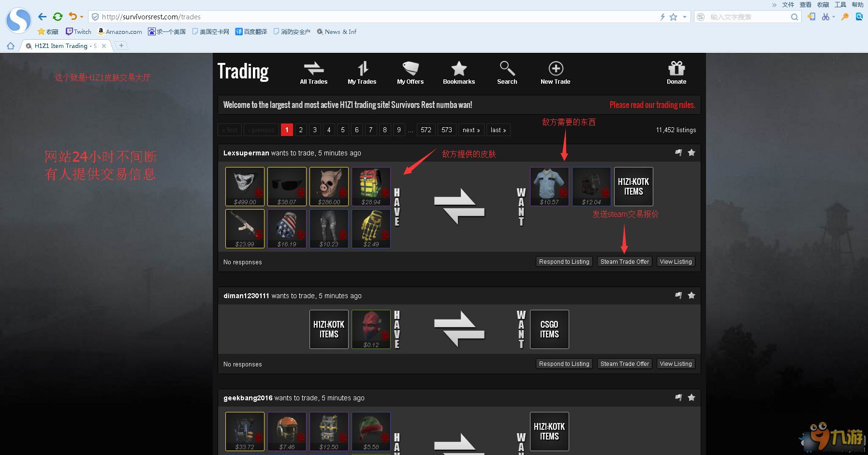This screenshot has width=868, height=455.
Task: Expand the hidden menu chevron at top right
Action: click(x=774, y=5)
